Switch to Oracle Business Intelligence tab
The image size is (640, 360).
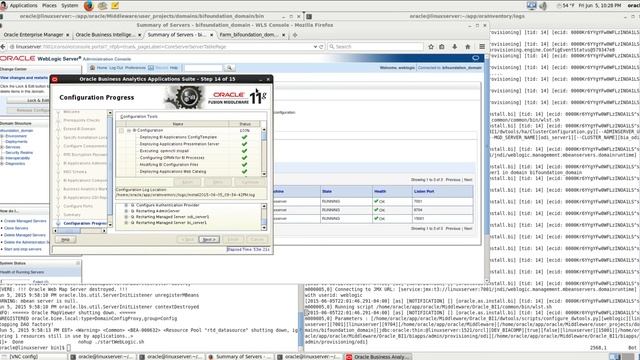click(x=105, y=35)
